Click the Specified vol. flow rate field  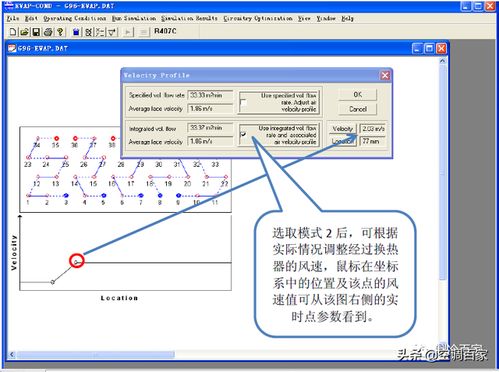(210, 95)
